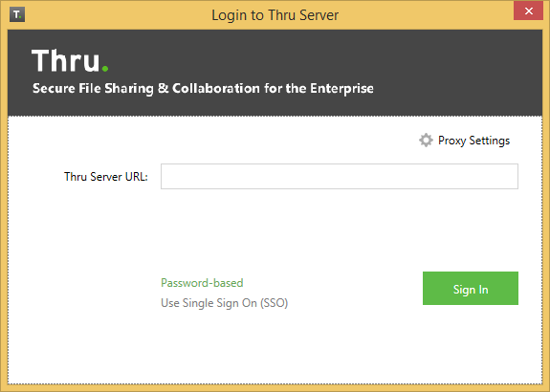Click the (SSO) text in sign-on option

click(x=274, y=303)
